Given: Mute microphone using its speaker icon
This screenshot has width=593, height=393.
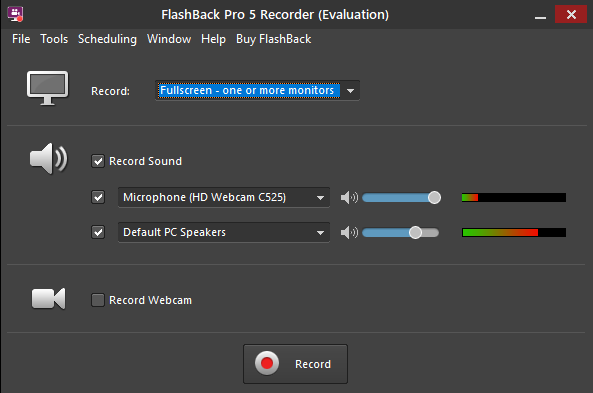Looking at the screenshot, I should pyautogui.click(x=349, y=197).
